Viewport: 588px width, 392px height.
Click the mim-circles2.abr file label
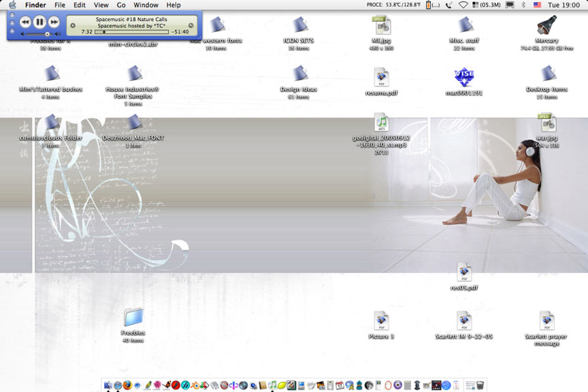[x=133, y=44]
